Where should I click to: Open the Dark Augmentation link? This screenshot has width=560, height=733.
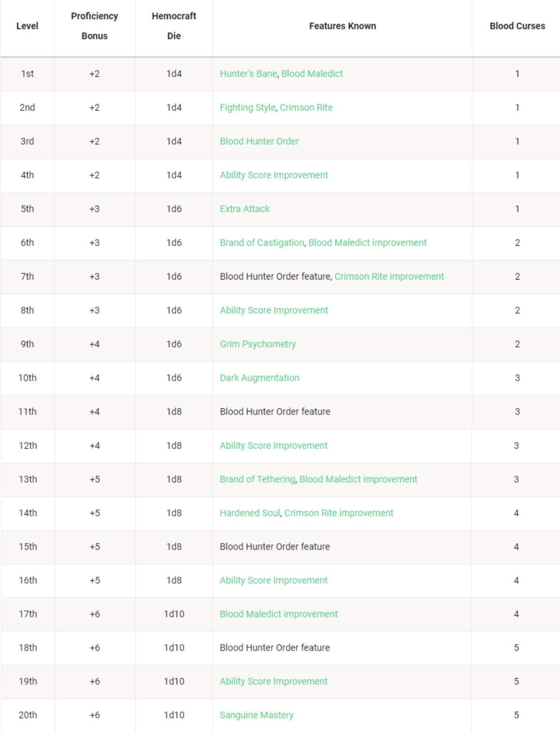point(259,378)
